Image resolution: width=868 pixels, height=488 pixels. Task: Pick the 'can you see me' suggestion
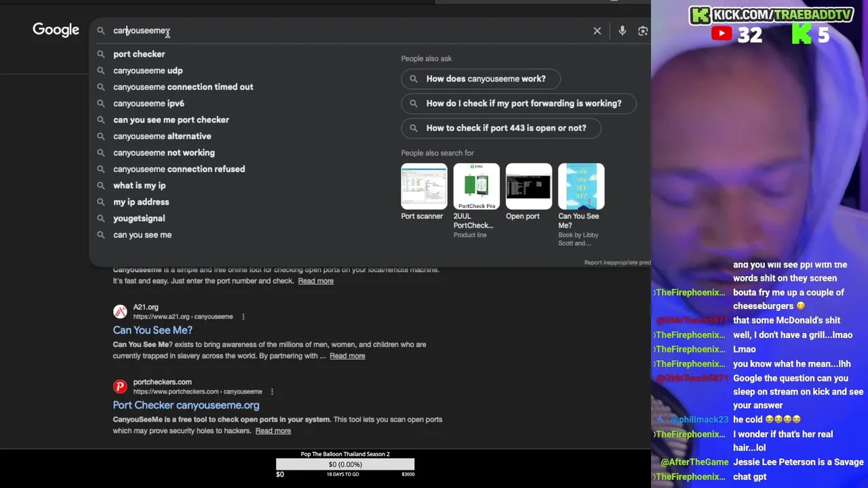[x=142, y=235]
